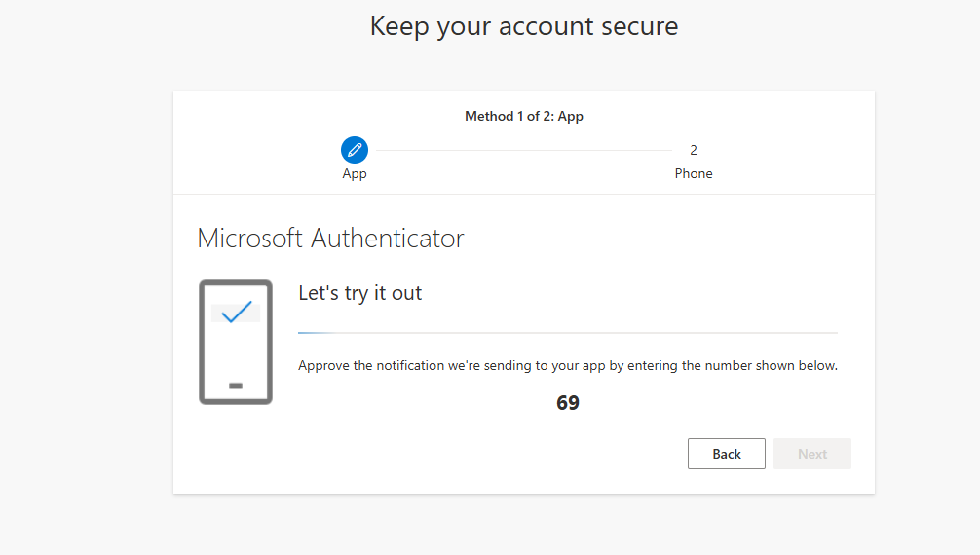Click the blue pencil step icon
Image resolution: width=980 pixels, height=555 pixels.
coord(355,150)
